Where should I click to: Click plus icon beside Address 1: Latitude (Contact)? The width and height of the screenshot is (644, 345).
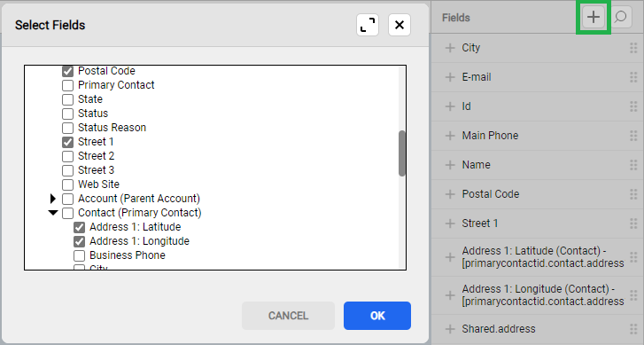coord(450,257)
